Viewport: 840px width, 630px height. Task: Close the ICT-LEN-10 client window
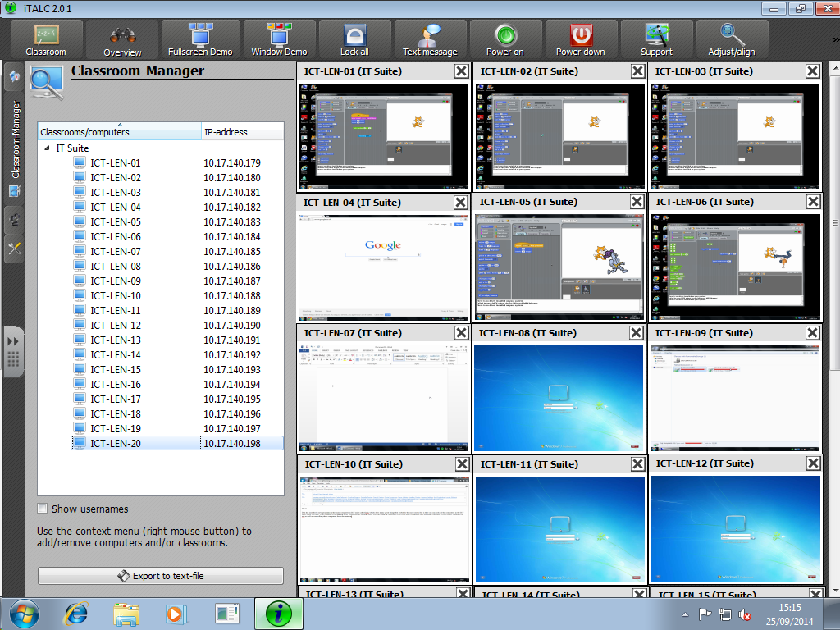(x=463, y=464)
